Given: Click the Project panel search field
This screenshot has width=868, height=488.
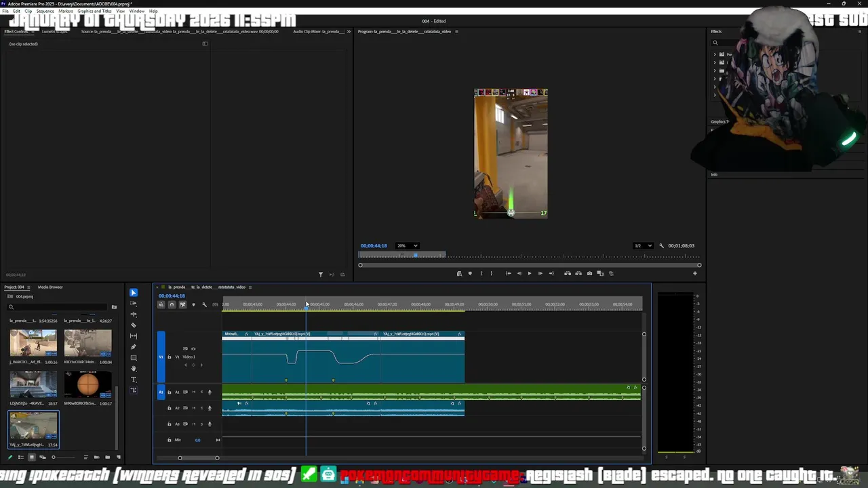Looking at the screenshot, I should 57,307.
